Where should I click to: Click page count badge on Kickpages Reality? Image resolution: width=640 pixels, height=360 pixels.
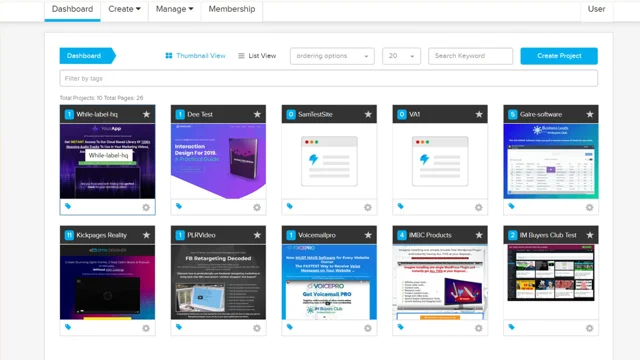(69, 235)
